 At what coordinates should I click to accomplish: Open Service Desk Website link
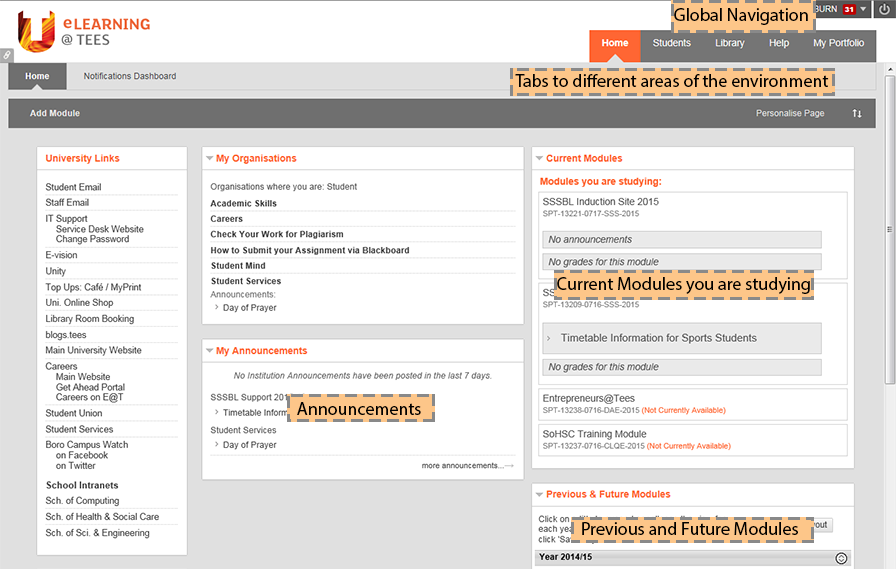pyautogui.click(x=100, y=229)
